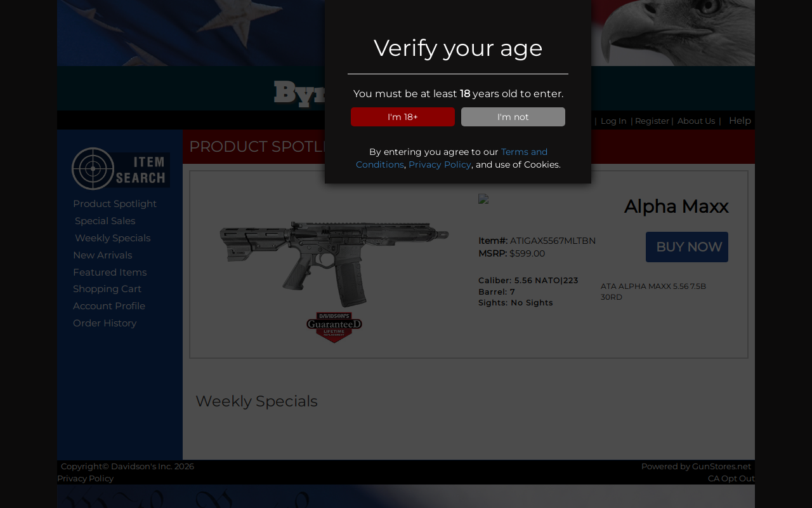Open Special Sales in the sidebar
Image resolution: width=812 pixels, height=508 pixels.
pyautogui.click(x=105, y=221)
